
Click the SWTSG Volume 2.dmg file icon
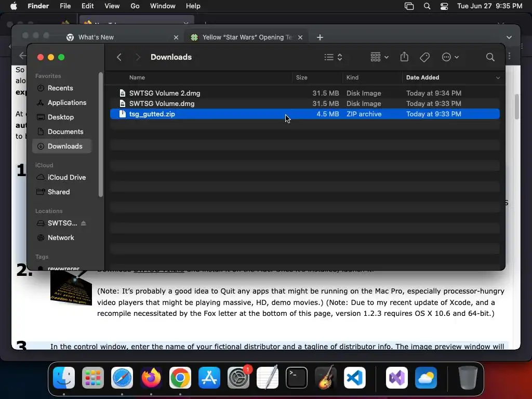click(123, 93)
